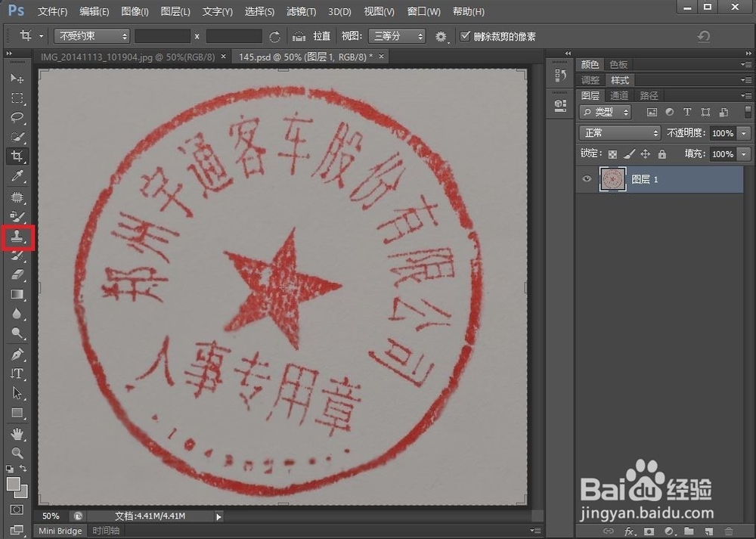The width and height of the screenshot is (756, 539).
Task: Open status bar info arrow
Action: tap(219, 516)
